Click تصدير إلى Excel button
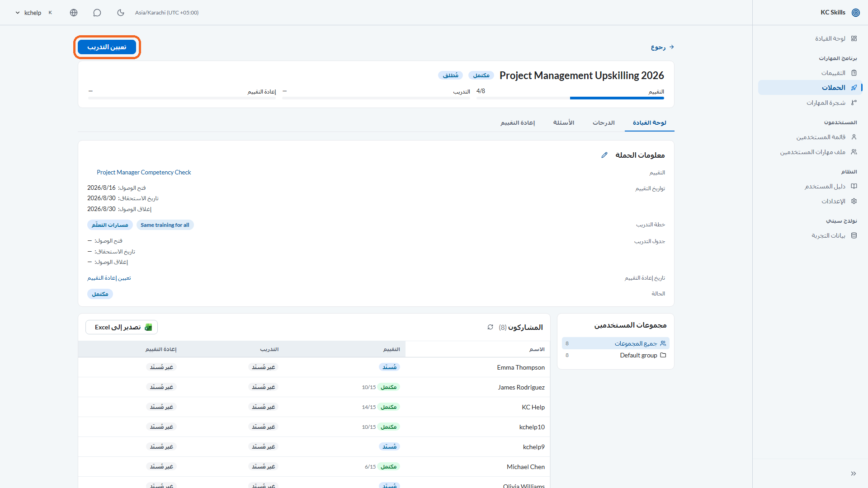 tap(122, 327)
